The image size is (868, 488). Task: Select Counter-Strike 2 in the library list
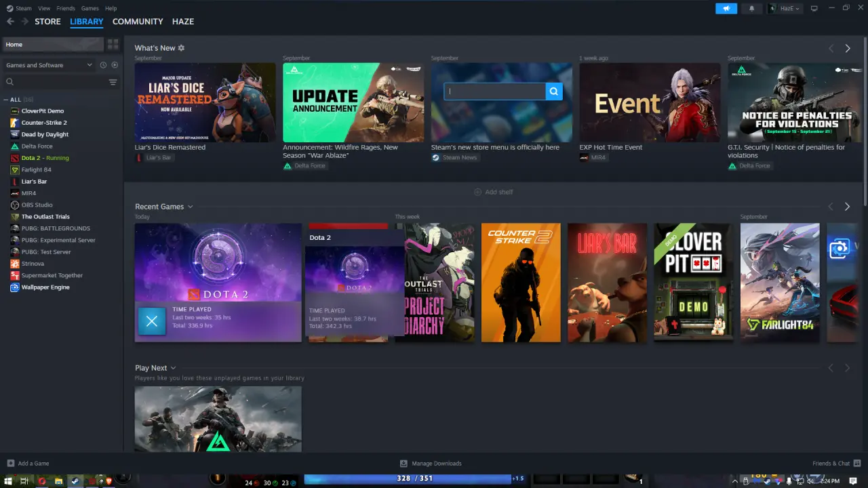44,123
